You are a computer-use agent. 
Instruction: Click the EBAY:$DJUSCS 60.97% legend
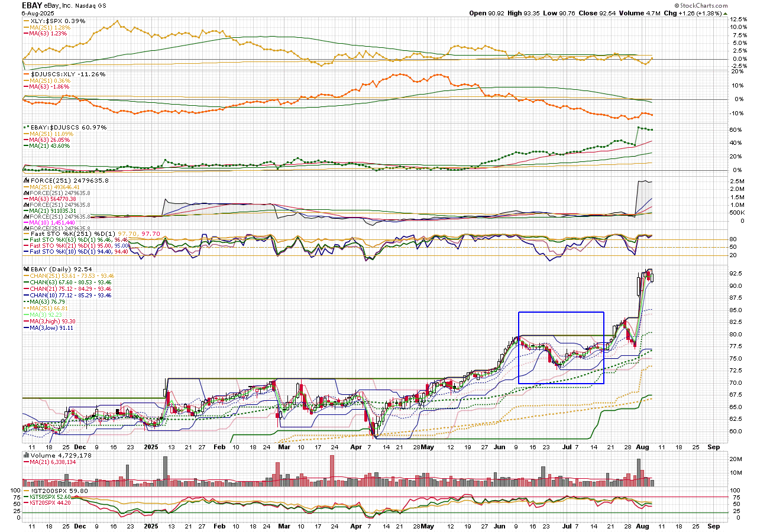coord(64,128)
